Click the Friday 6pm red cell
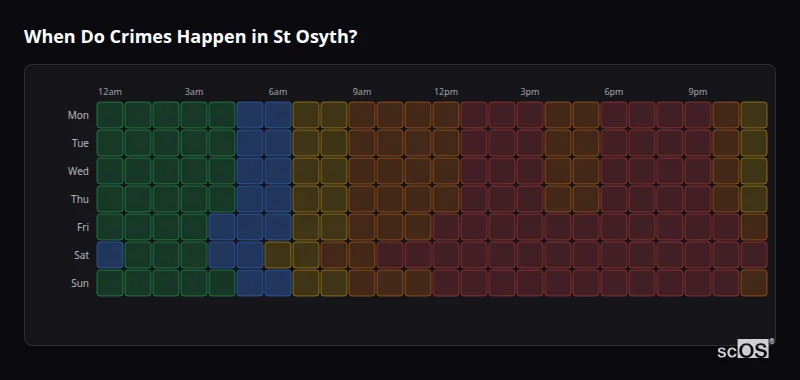 tap(614, 227)
